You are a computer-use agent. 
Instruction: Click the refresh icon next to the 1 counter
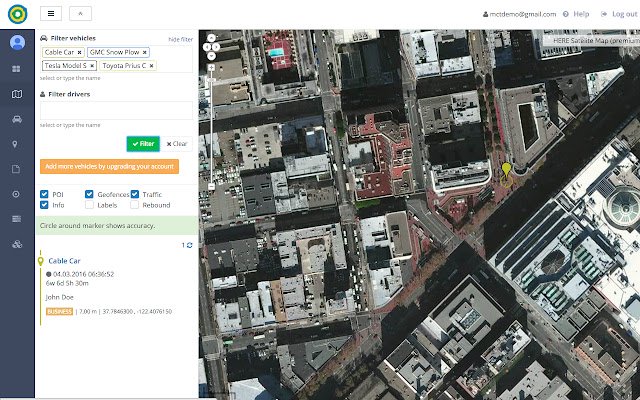click(189, 245)
